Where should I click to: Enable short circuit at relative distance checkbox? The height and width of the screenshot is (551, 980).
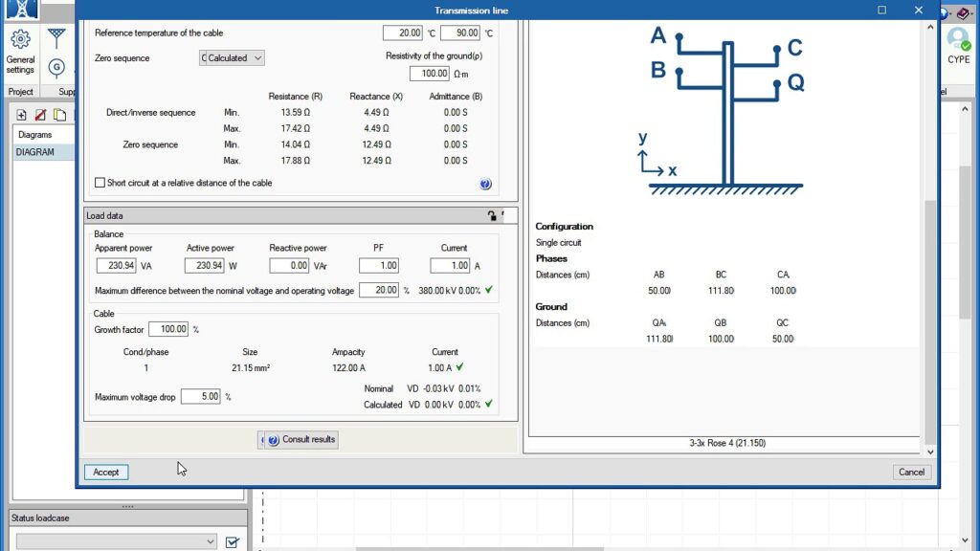(100, 183)
